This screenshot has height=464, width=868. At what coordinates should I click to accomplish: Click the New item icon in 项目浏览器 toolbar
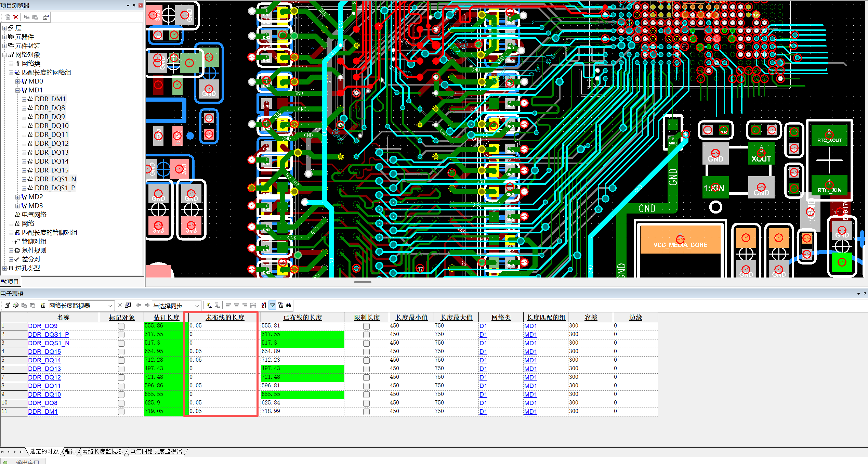tap(8, 17)
